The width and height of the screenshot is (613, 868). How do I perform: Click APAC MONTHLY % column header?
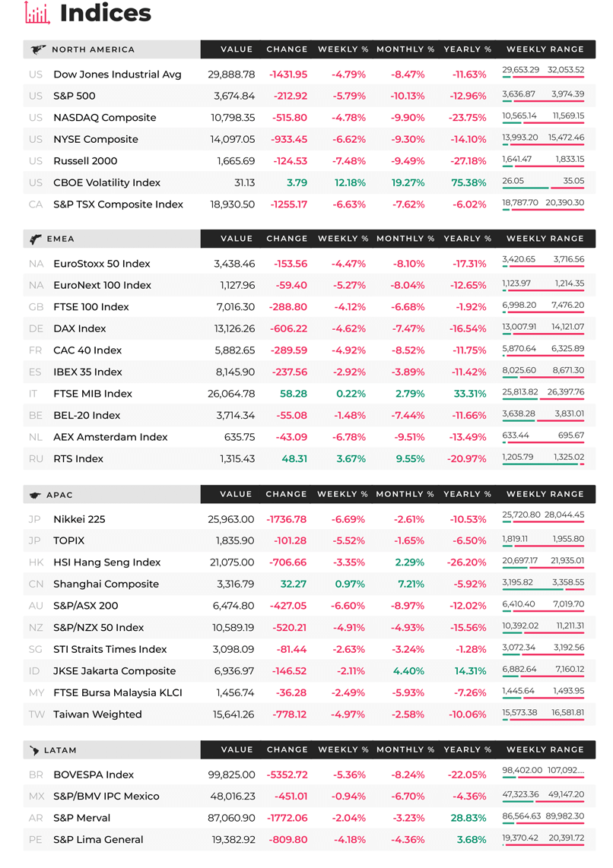405,494
